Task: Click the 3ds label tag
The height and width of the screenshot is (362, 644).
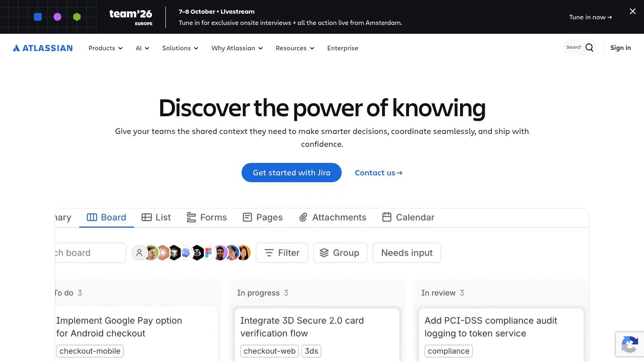Action: coord(312,351)
